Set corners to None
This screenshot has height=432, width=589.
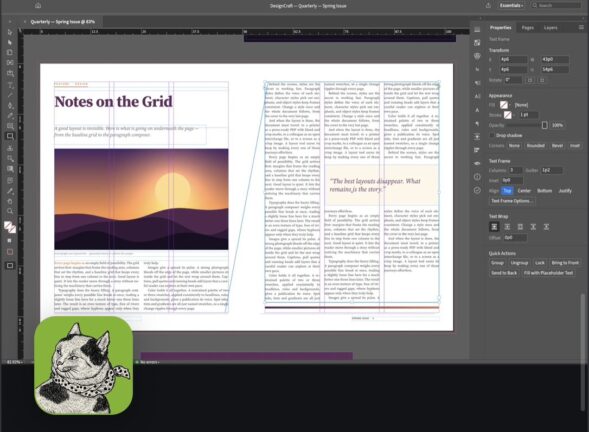[514, 145]
